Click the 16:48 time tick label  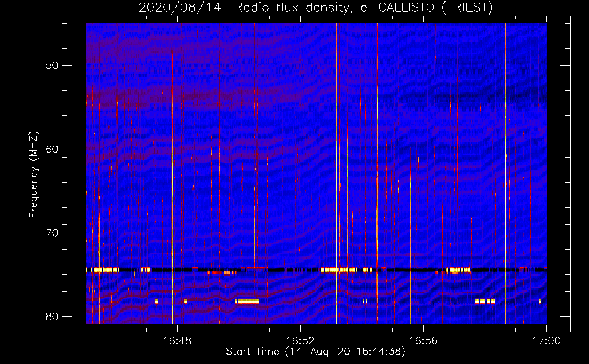[177, 341]
